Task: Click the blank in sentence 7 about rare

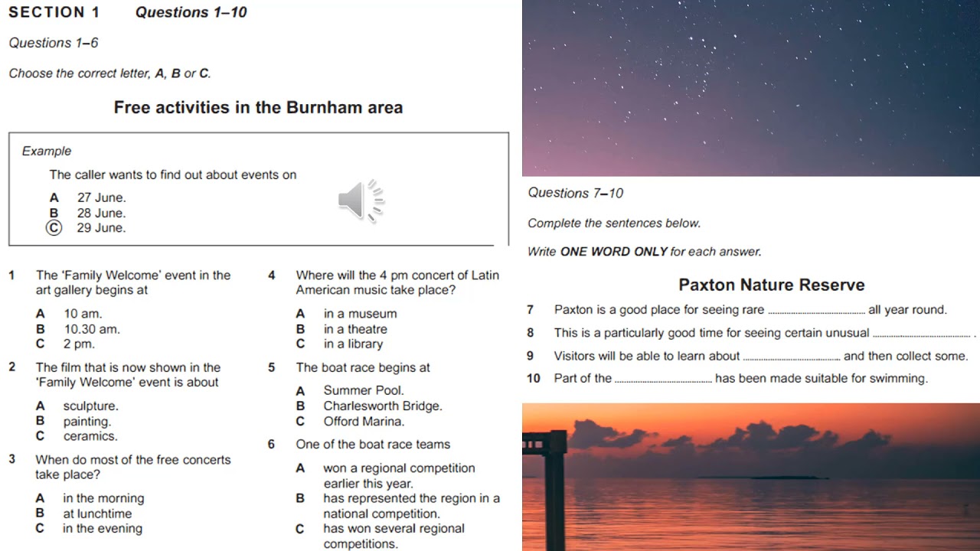Action: click(x=816, y=311)
